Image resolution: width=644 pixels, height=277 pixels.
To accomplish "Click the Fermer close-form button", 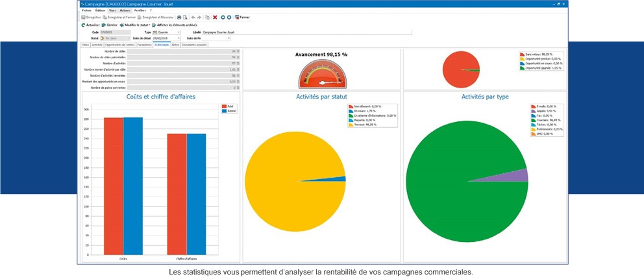I will point(241,18).
